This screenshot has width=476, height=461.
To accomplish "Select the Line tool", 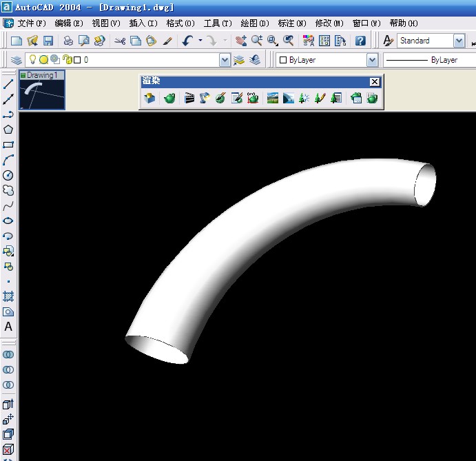I will point(8,84).
